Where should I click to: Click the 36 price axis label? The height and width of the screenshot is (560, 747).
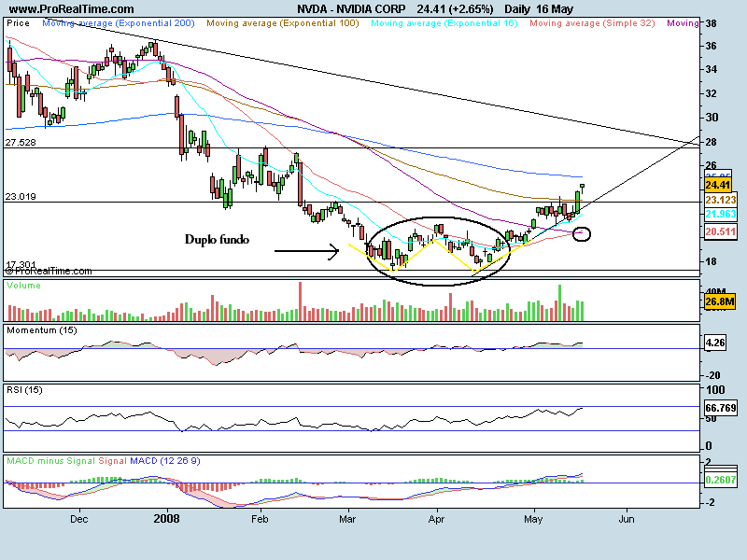click(x=712, y=46)
